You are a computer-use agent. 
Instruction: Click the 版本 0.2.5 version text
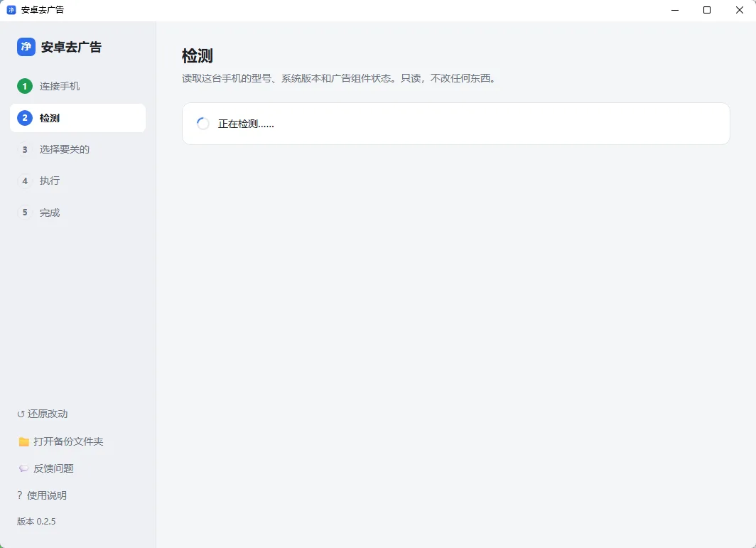(36, 522)
